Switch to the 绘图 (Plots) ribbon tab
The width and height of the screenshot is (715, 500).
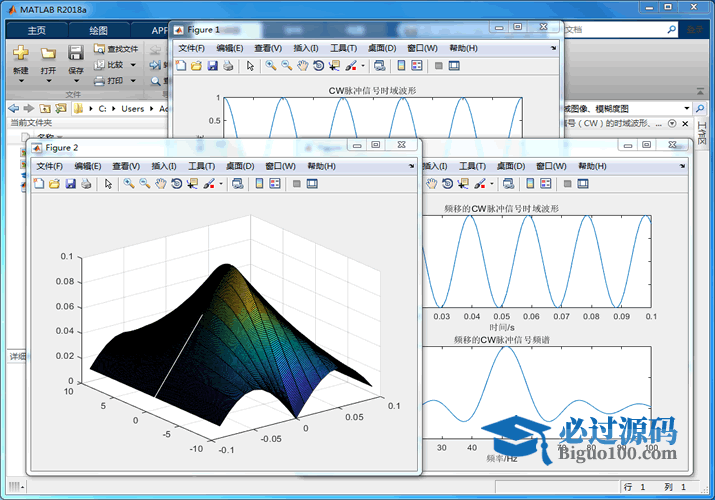click(99, 30)
